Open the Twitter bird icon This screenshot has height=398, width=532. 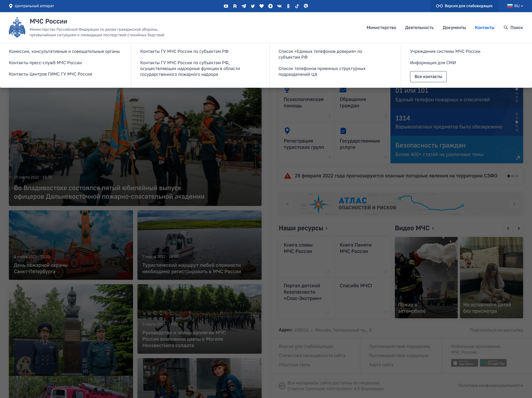click(253, 6)
